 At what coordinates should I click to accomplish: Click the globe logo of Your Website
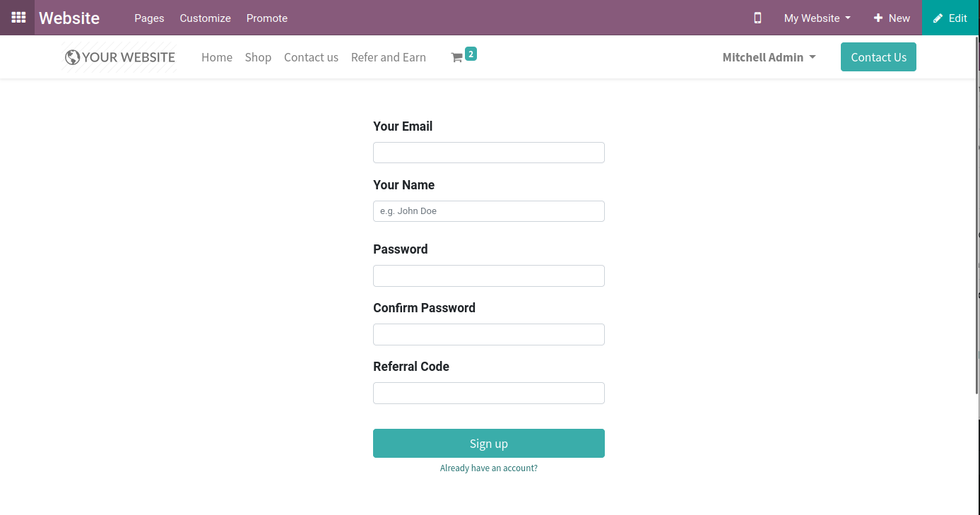coord(72,57)
